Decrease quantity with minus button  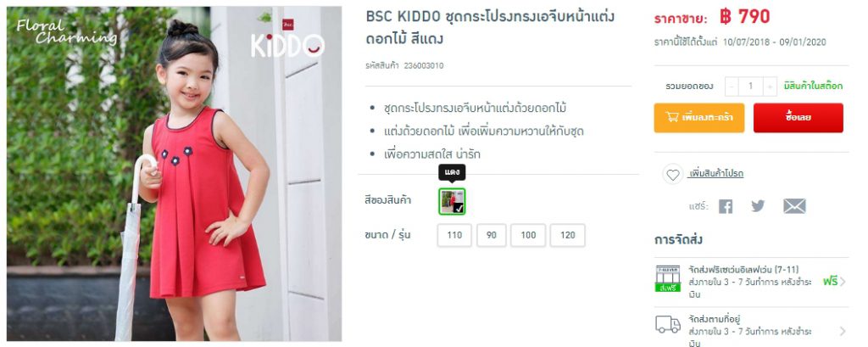point(732,87)
